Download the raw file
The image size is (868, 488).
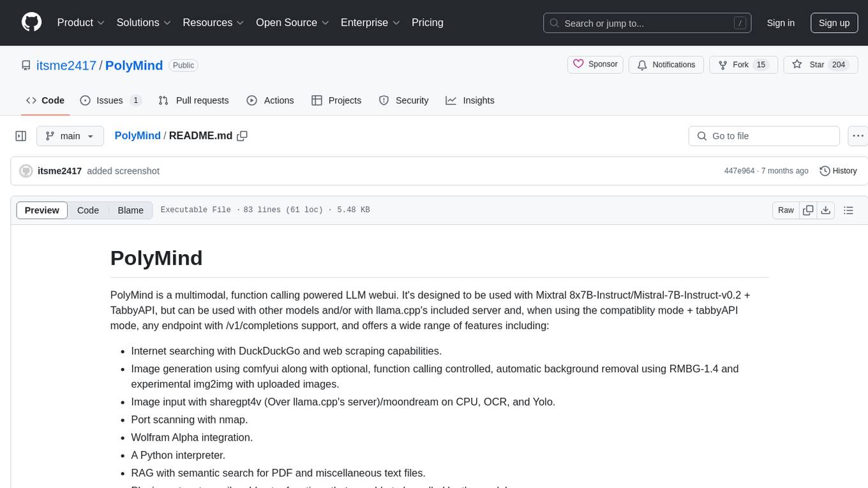click(x=825, y=210)
